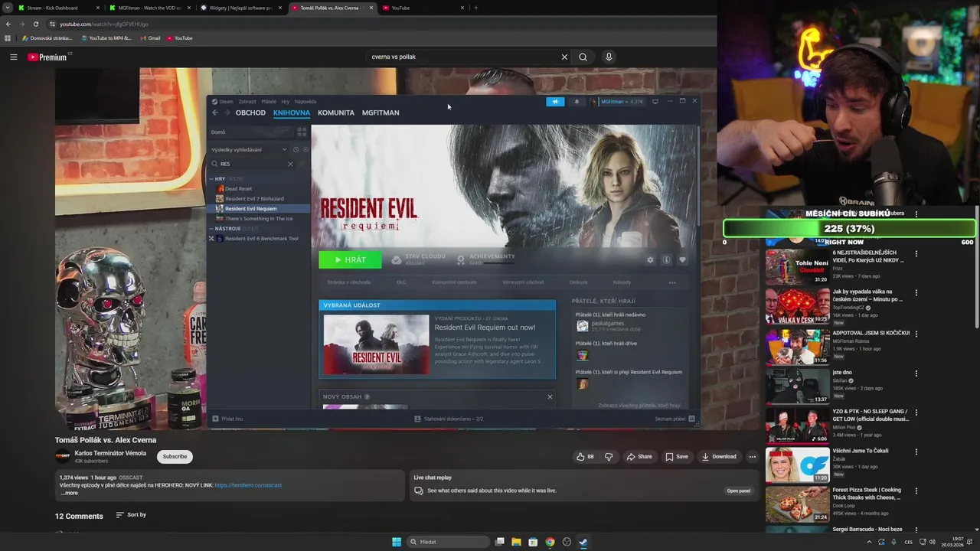
Task: Select Dead Reset in the Steam library
Action: 238,188
